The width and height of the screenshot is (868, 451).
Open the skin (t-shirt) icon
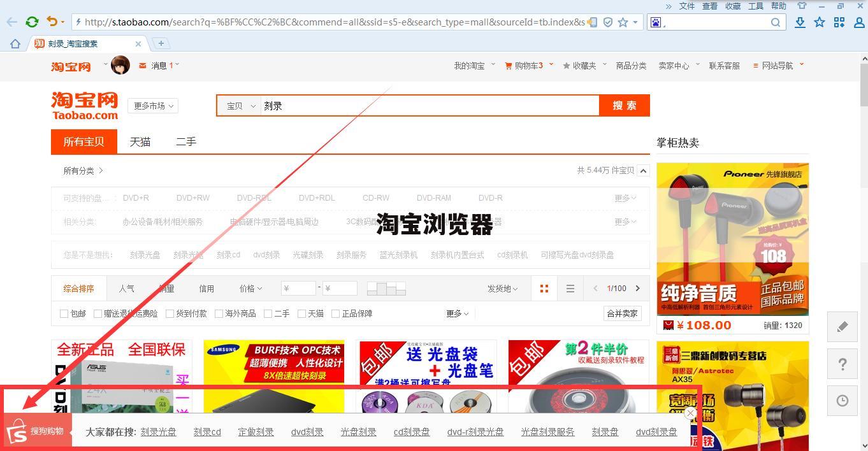tap(802, 6)
